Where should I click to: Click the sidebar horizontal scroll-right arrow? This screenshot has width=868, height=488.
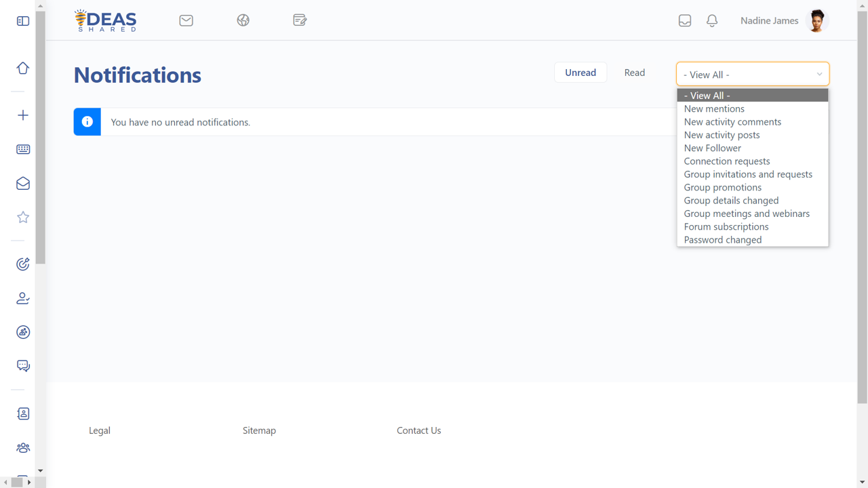tap(29, 482)
